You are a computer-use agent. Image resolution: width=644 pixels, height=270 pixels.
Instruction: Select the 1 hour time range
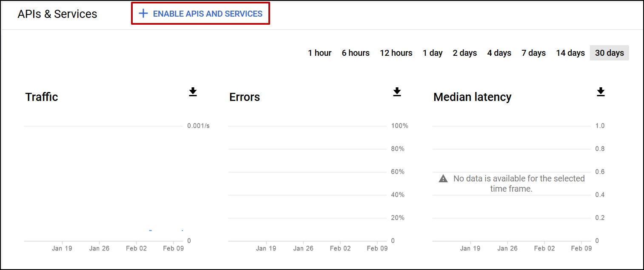point(319,53)
